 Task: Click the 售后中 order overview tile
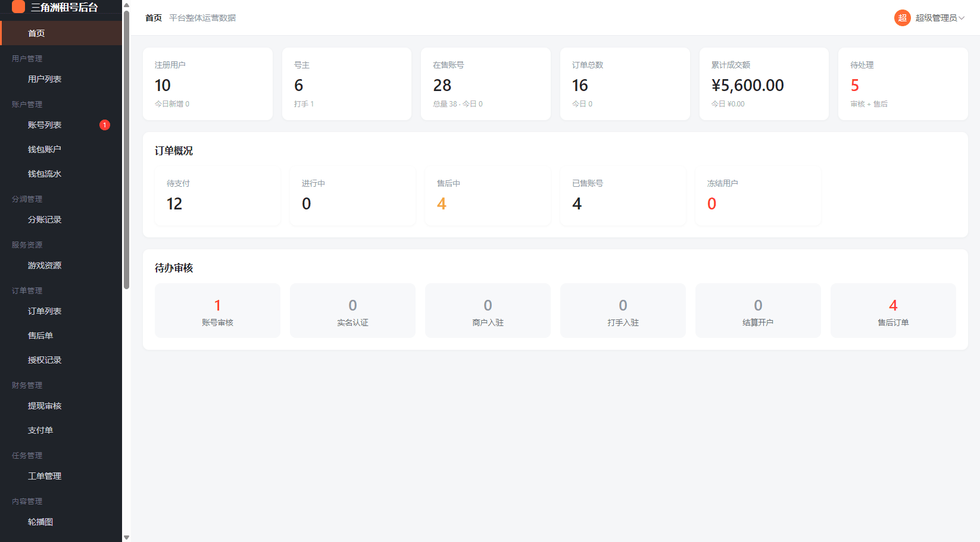click(488, 196)
